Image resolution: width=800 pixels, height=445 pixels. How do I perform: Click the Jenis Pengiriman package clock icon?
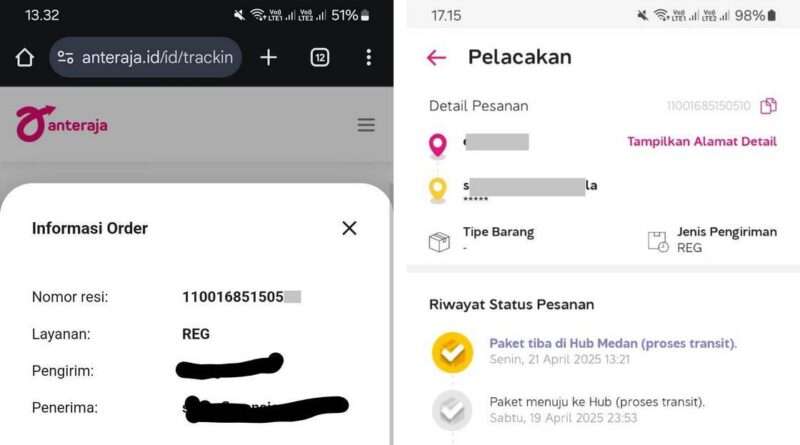(658, 241)
